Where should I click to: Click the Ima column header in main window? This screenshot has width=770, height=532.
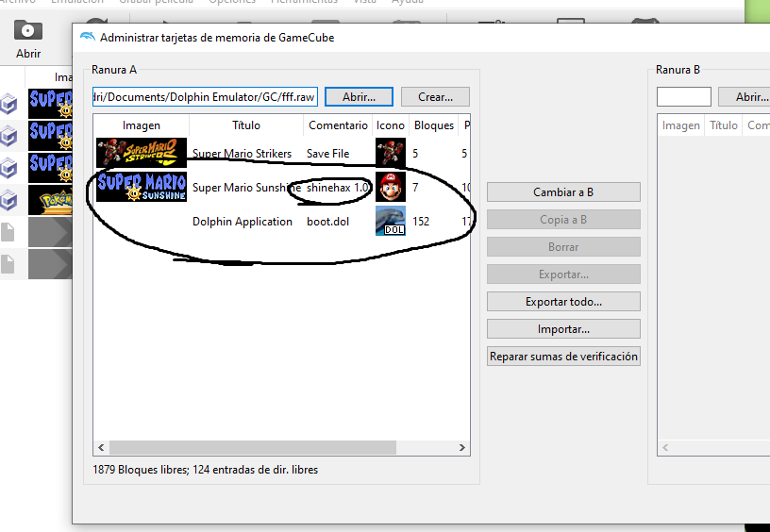(63, 77)
